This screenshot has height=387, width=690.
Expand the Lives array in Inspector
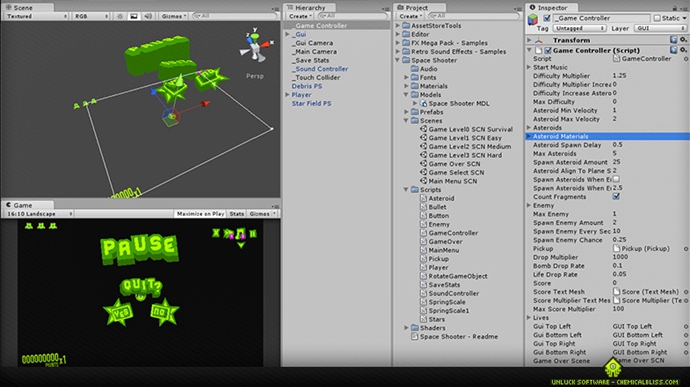point(529,318)
